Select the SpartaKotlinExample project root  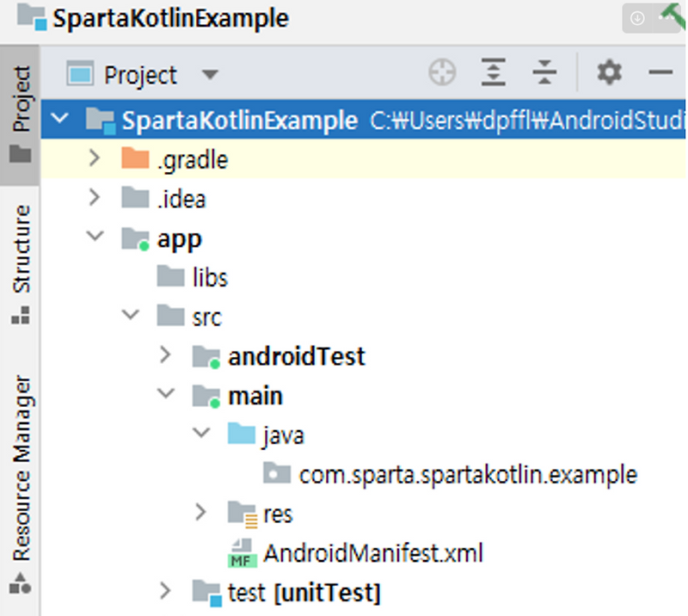tap(241, 120)
